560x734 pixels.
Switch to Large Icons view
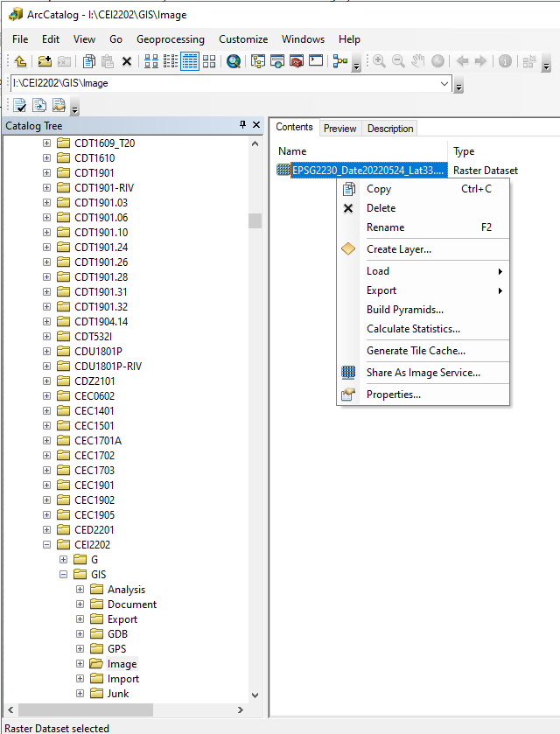click(151, 61)
